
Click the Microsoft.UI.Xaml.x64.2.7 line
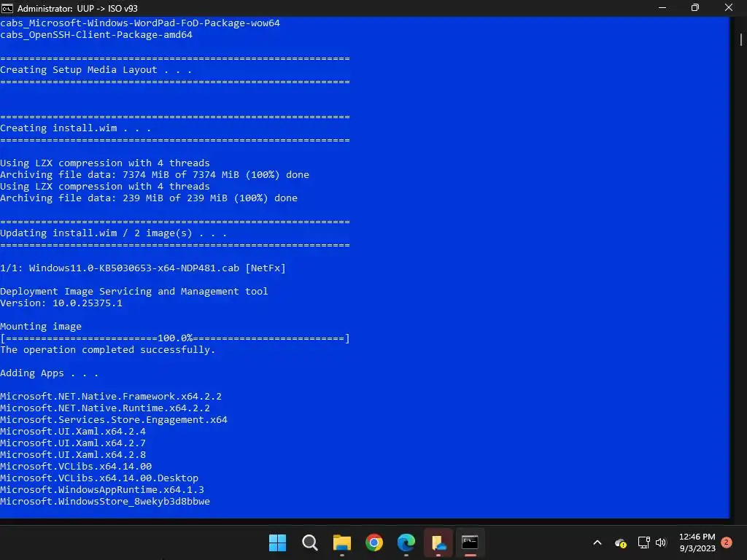[73, 443]
